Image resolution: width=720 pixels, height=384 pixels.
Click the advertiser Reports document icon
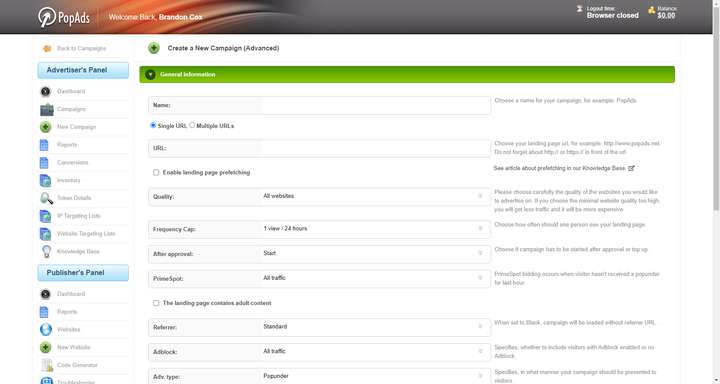[x=44, y=145]
